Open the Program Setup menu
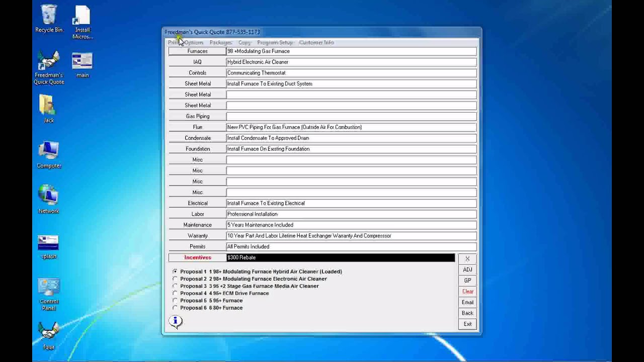Viewport: 644px width, 362px height. (x=275, y=43)
